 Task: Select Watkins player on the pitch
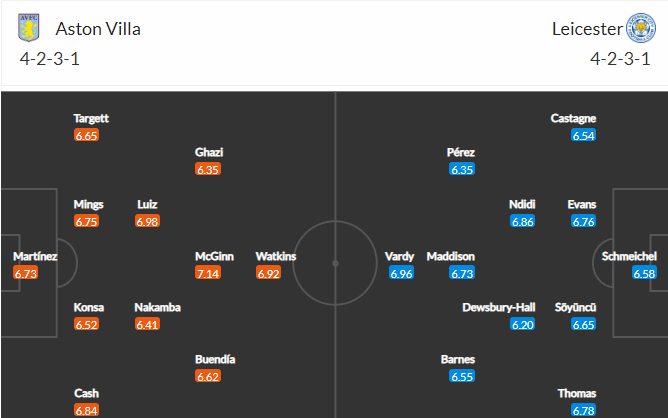tap(276, 256)
